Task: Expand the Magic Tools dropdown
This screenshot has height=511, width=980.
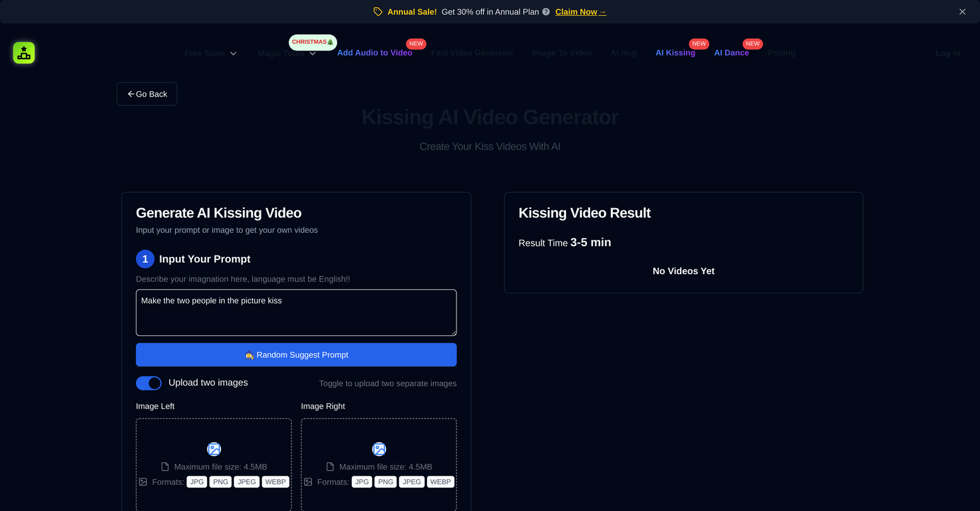Action: (287, 53)
